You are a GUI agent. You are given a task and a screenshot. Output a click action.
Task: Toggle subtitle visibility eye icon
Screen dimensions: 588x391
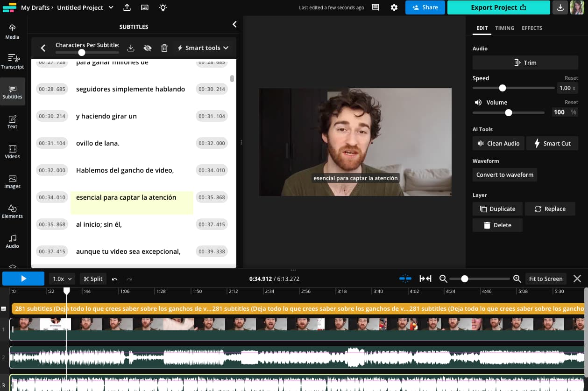click(x=148, y=48)
